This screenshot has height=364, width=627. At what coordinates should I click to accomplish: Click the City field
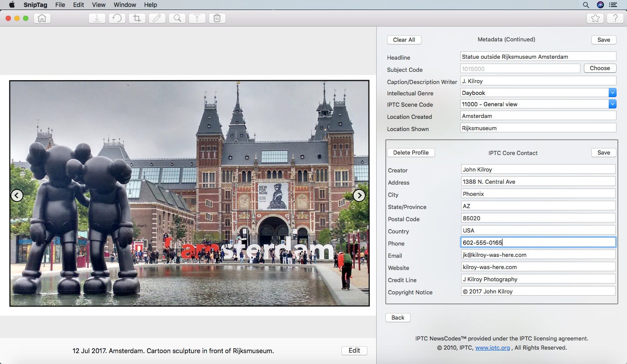pyautogui.click(x=538, y=193)
